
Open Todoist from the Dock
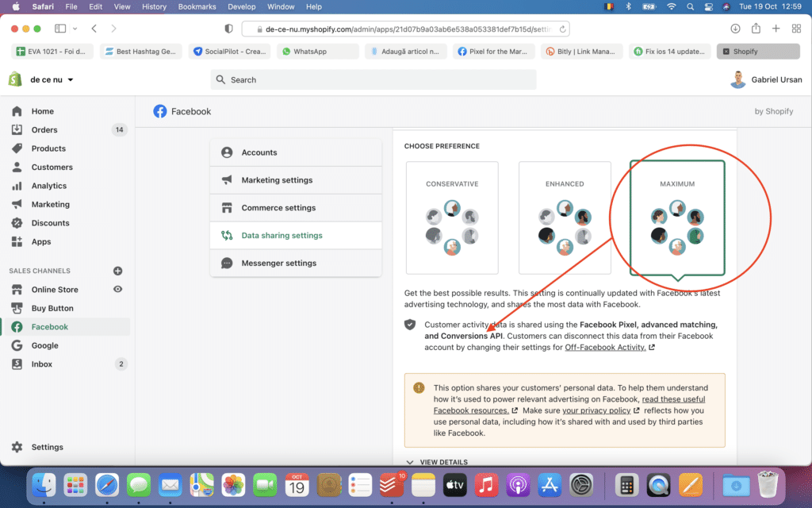(x=391, y=486)
